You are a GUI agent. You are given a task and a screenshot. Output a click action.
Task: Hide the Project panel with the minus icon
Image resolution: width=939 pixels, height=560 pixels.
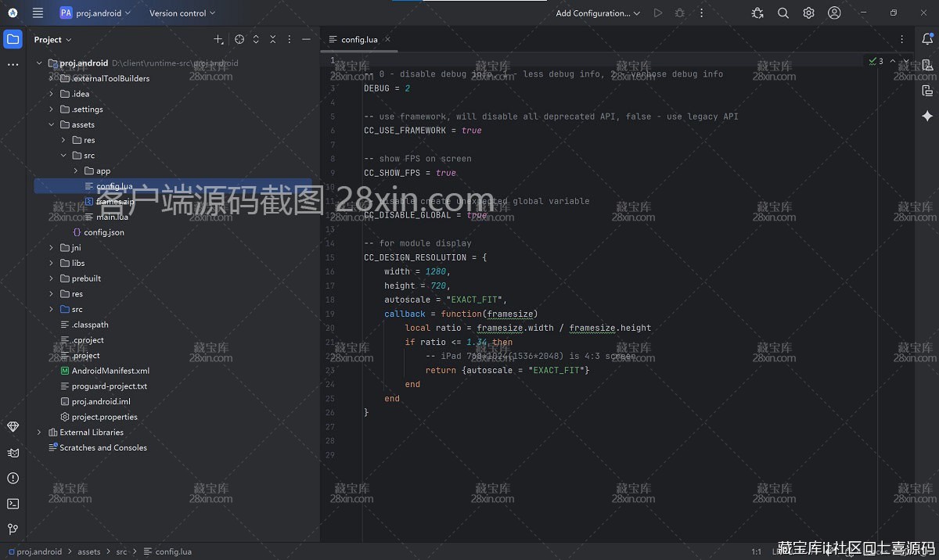coord(306,39)
